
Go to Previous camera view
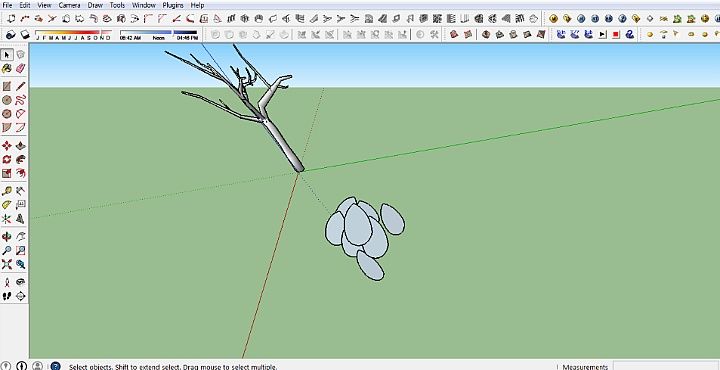pyautogui.click(x=21, y=264)
